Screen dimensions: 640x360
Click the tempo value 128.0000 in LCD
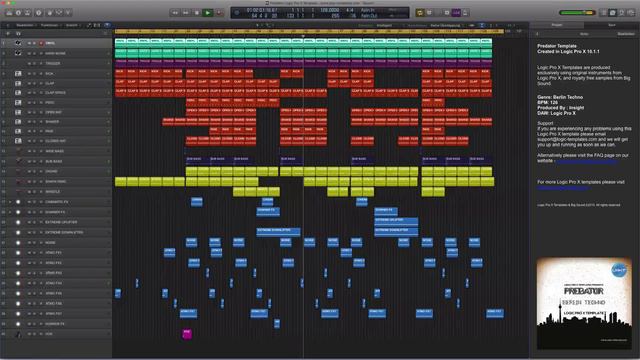coord(329,10)
